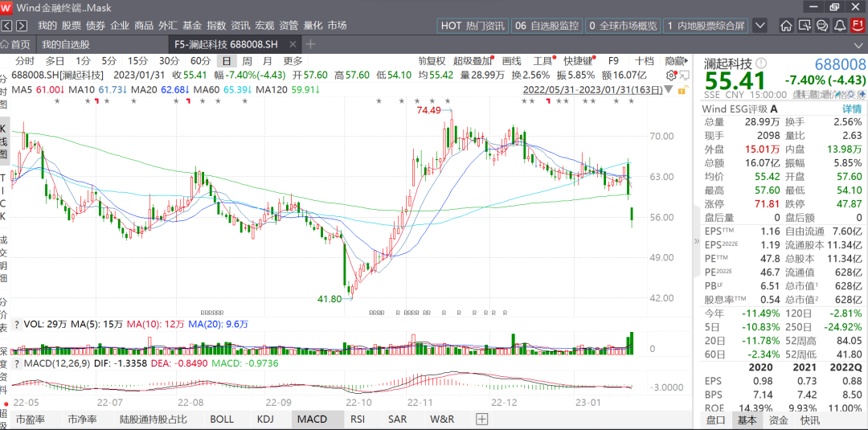Go to the 首页 home tab
The height and width of the screenshot is (430, 868).
click(x=16, y=44)
